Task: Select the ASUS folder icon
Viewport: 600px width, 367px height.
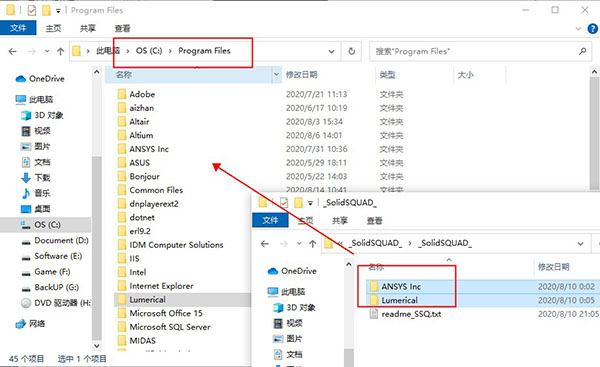Action: 122,163
